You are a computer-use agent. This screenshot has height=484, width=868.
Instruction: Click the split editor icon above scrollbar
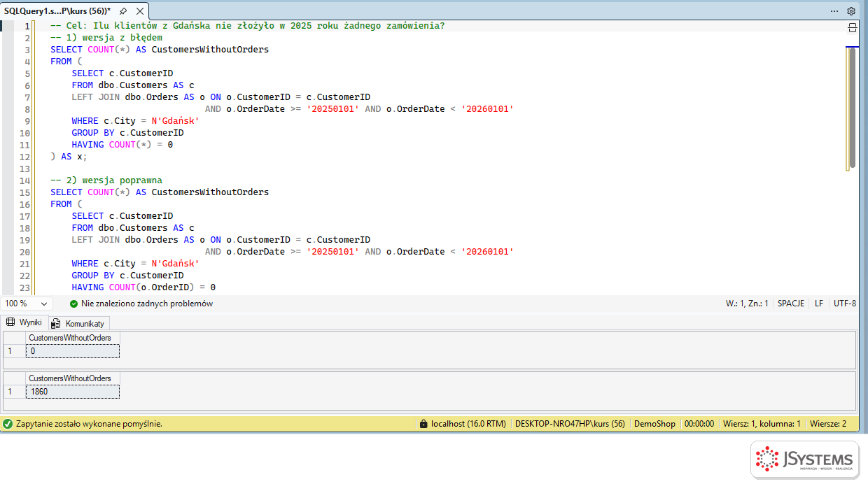point(853,27)
